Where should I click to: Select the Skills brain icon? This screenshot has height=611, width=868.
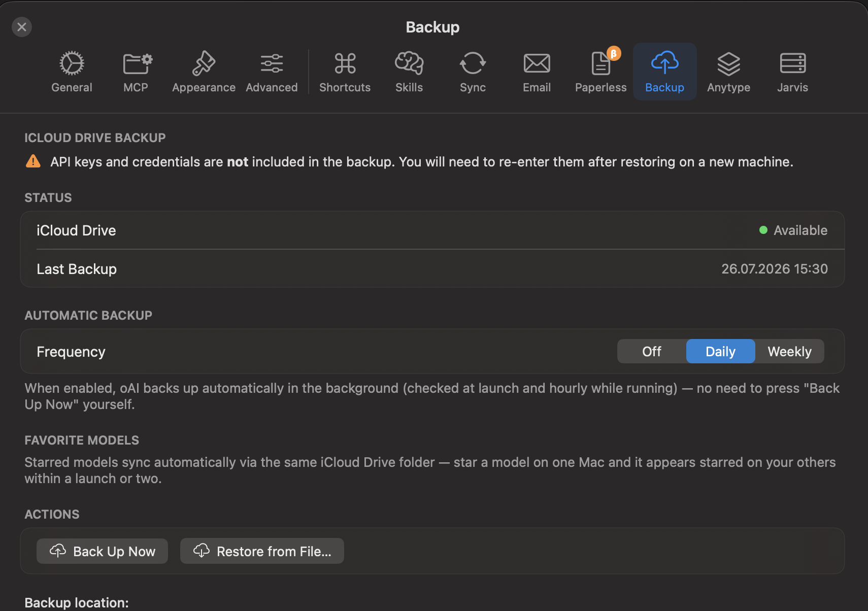tap(409, 63)
